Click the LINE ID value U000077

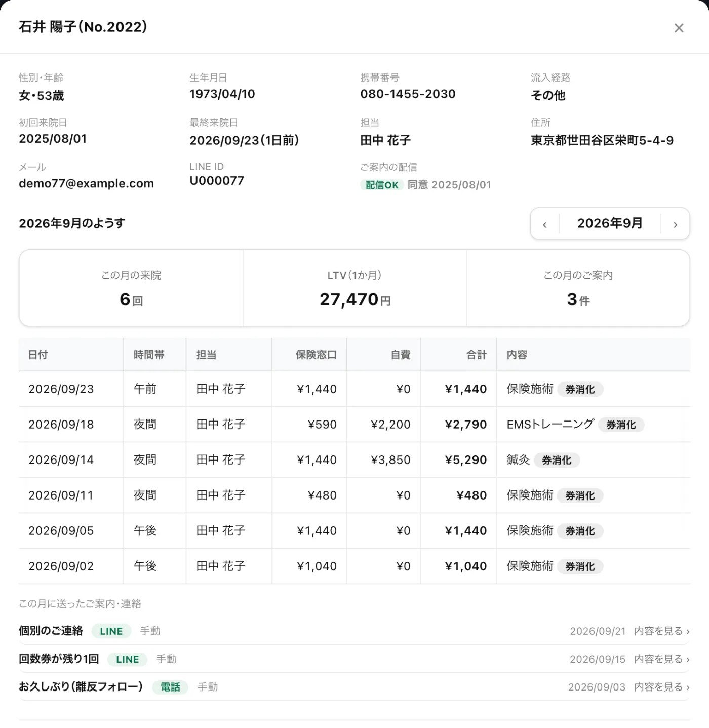tap(217, 181)
